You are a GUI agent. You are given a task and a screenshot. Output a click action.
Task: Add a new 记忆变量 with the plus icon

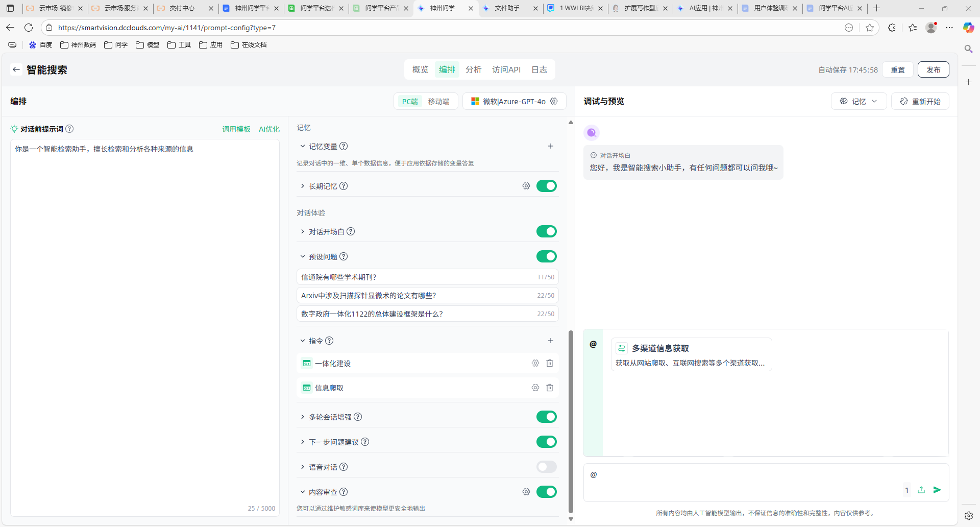551,146
